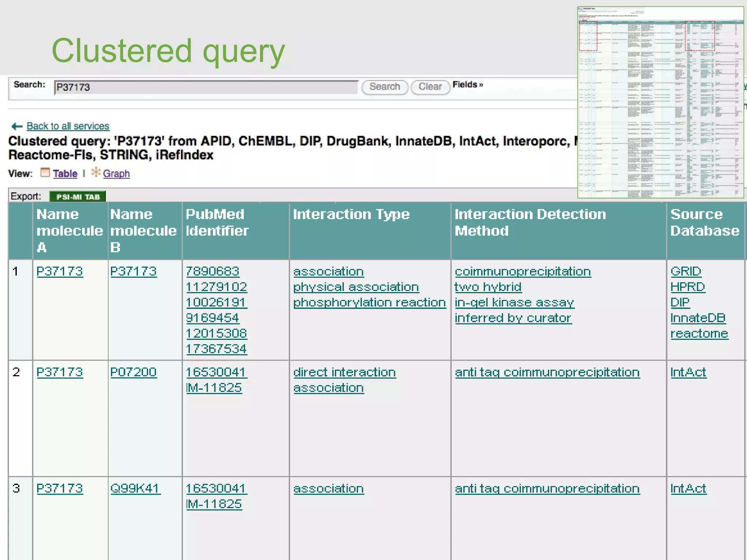Screen dimensions: 747x560
Task: Export results as PSI-MI TAB
Action: (x=78, y=197)
